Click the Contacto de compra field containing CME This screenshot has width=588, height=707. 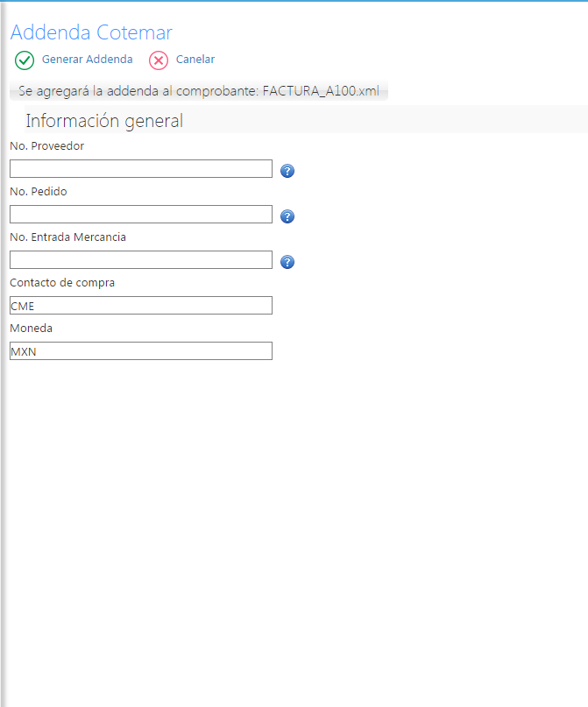pos(141,305)
